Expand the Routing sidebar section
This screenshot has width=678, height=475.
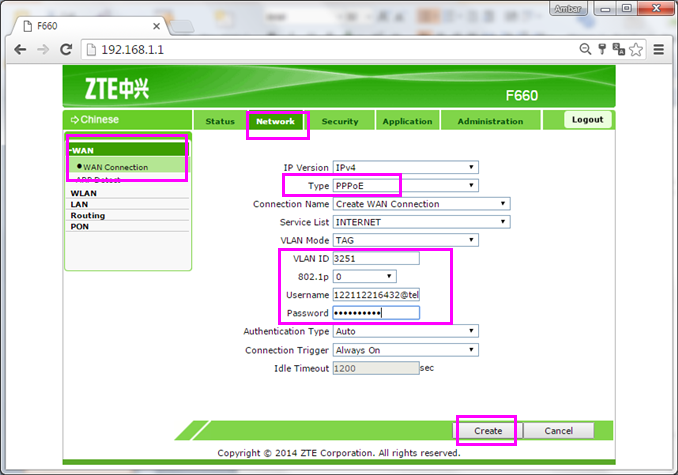pos(88,215)
